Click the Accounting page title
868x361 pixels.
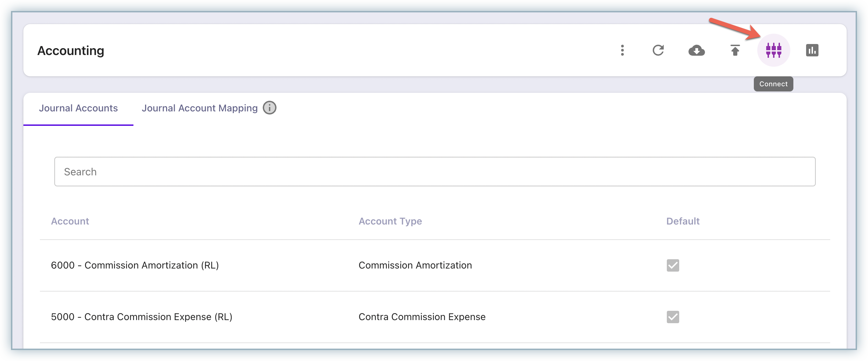(x=71, y=51)
